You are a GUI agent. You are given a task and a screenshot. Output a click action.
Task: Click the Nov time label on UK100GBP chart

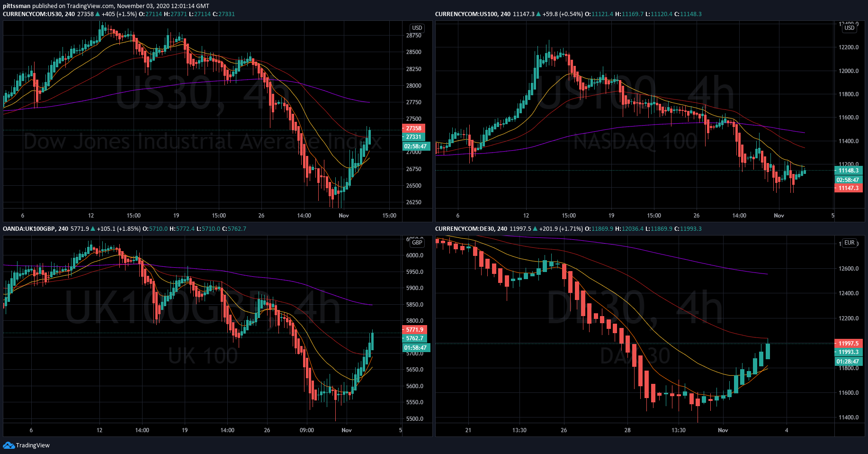tap(347, 430)
